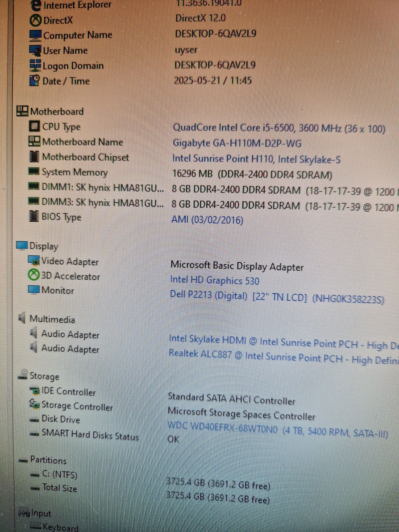Click the 3D Accelerator icon
The width and height of the screenshot is (399, 532).
click(x=34, y=275)
